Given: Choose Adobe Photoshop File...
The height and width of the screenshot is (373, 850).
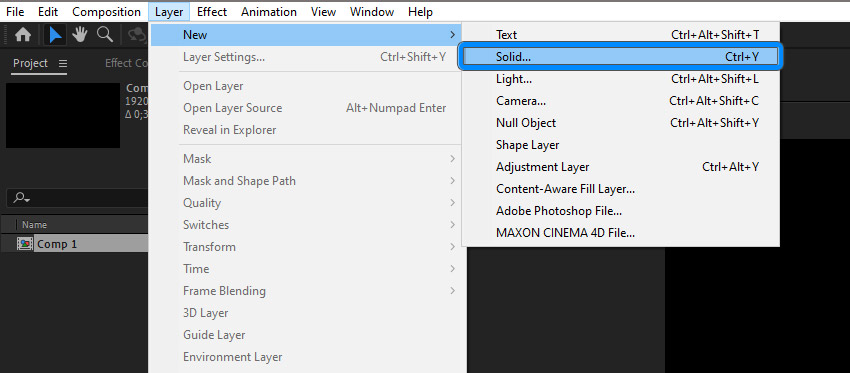Looking at the screenshot, I should [621, 211].
